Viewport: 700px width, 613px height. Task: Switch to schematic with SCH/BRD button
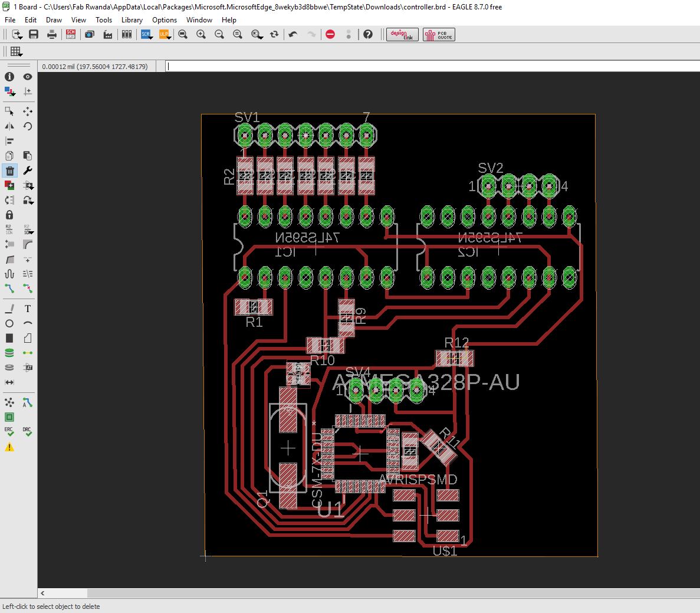pyautogui.click(x=71, y=35)
